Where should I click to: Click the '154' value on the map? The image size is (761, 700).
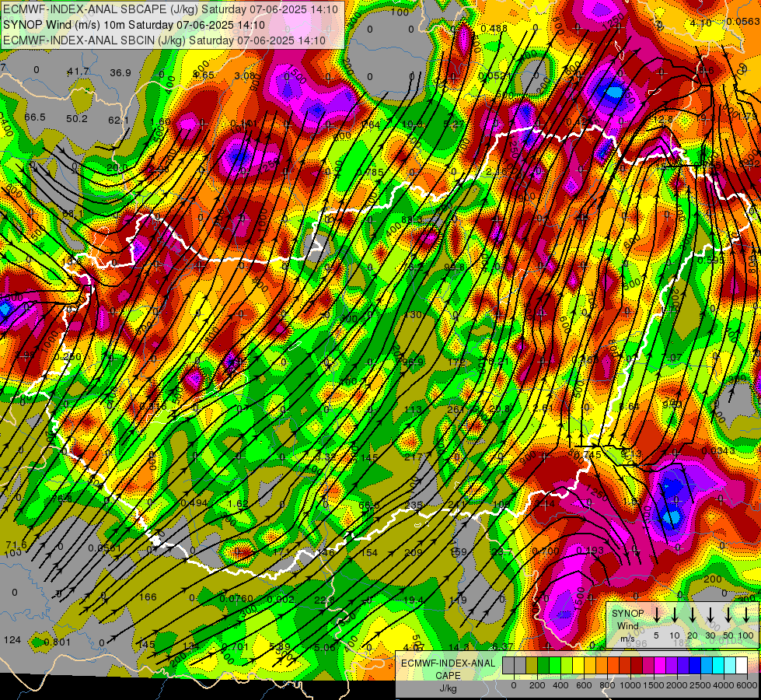(369, 553)
